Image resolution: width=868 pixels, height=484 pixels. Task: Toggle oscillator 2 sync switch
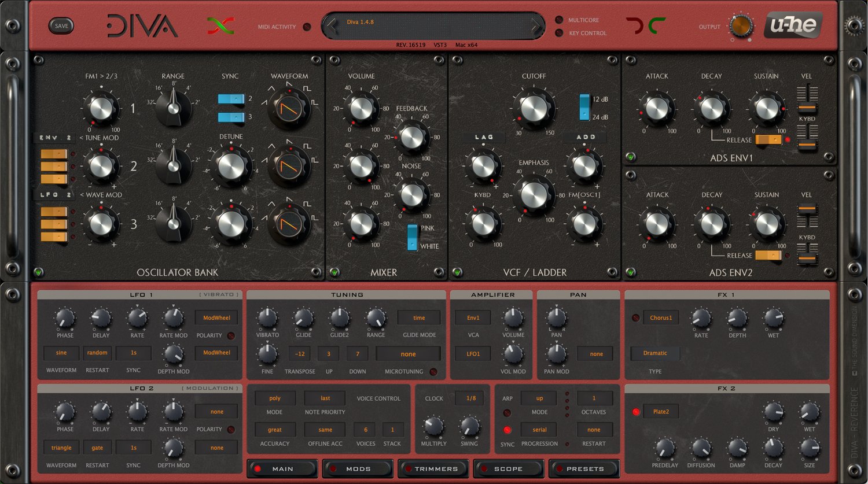pyautogui.click(x=231, y=99)
